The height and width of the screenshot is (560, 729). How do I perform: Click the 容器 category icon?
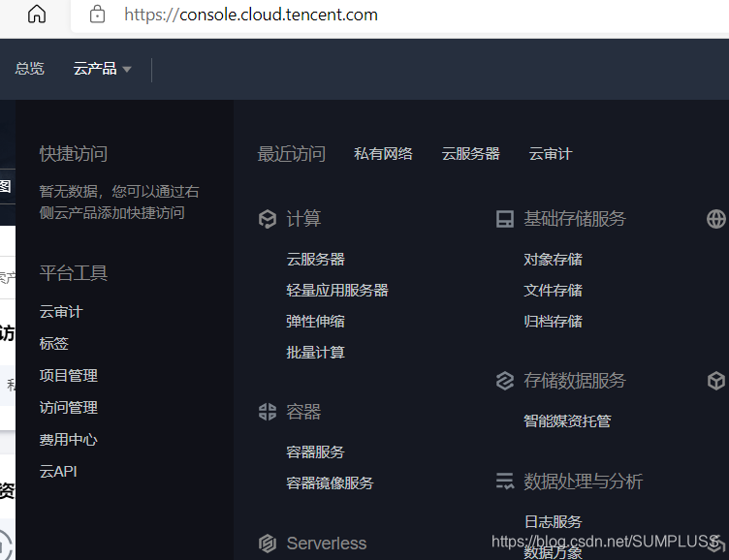point(268,412)
